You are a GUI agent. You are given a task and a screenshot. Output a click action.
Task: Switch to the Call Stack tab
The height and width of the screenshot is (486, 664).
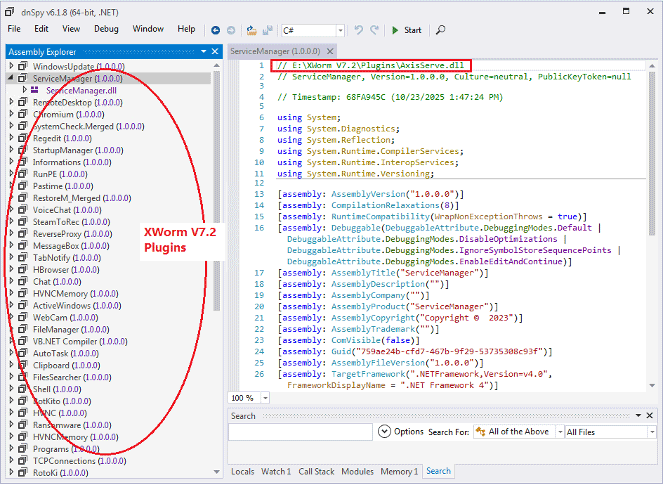click(316, 471)
